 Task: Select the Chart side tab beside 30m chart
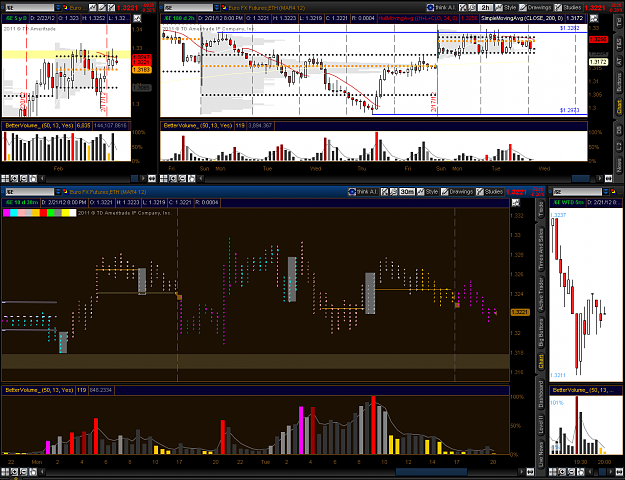[541, 361]
